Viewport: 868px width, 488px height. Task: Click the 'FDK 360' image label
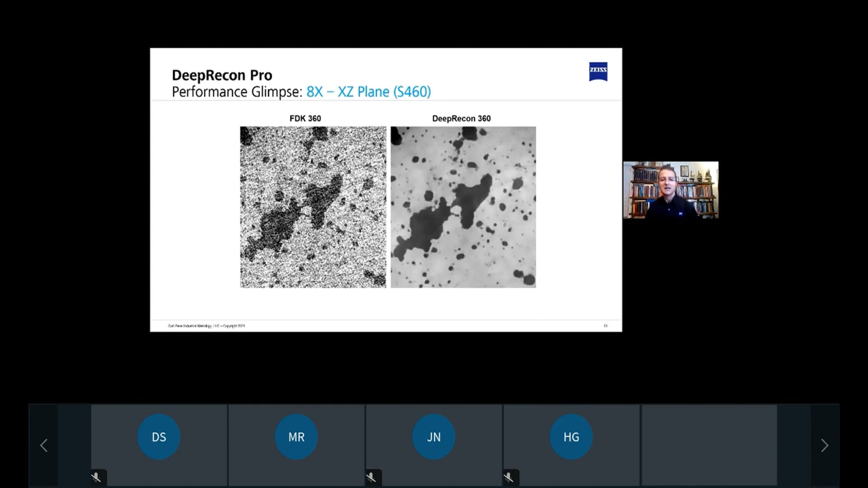click(305, 118)
